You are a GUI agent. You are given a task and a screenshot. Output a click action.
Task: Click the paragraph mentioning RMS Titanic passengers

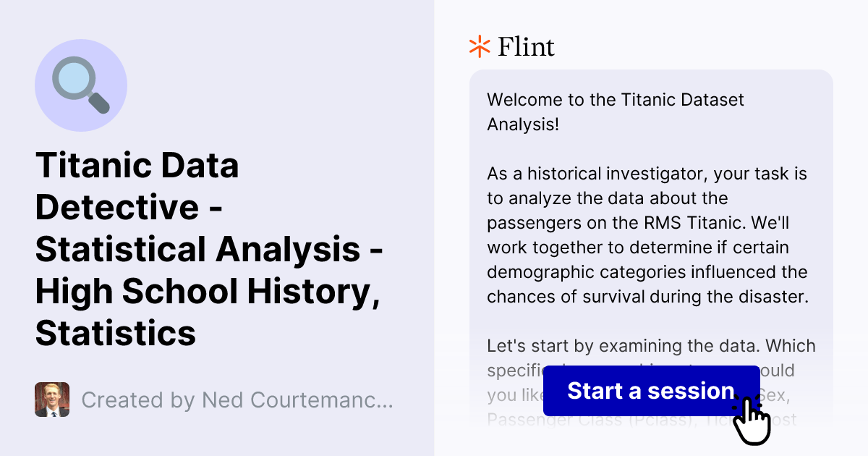tap(647, 235)
